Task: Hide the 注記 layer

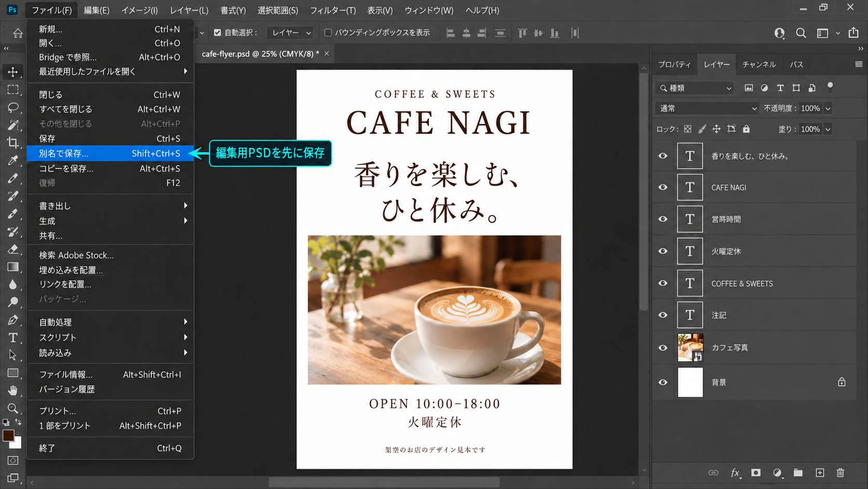Action: [x=663, y=315]
